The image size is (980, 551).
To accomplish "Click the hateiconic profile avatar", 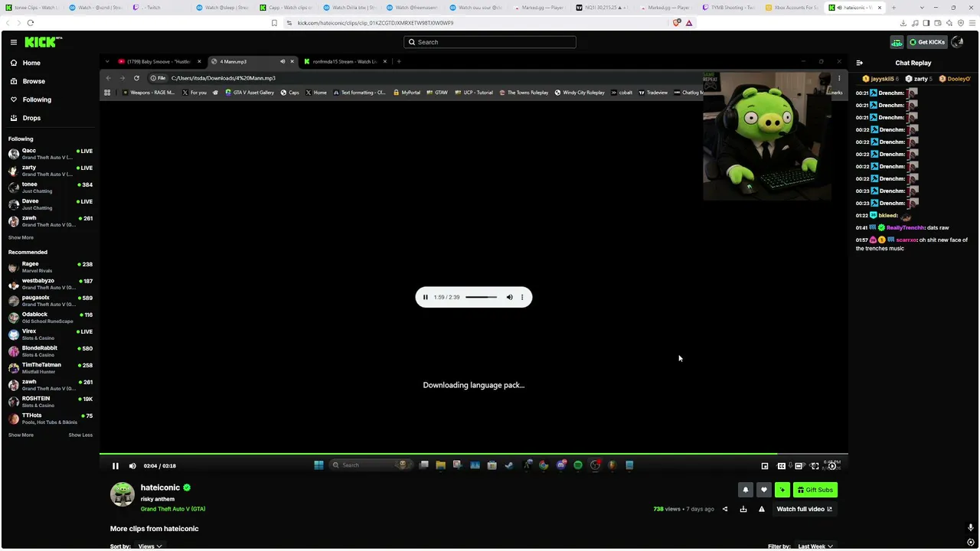I will pos(122,494).
